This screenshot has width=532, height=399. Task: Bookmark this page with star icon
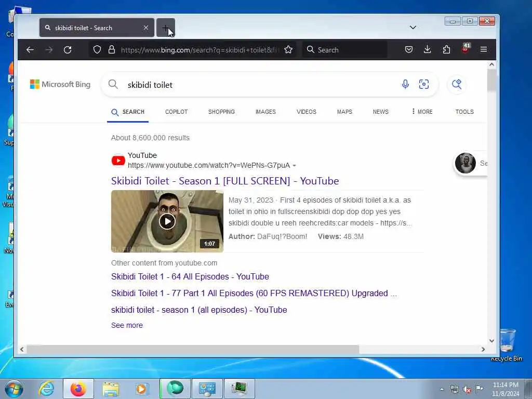(x=288, y=50)
